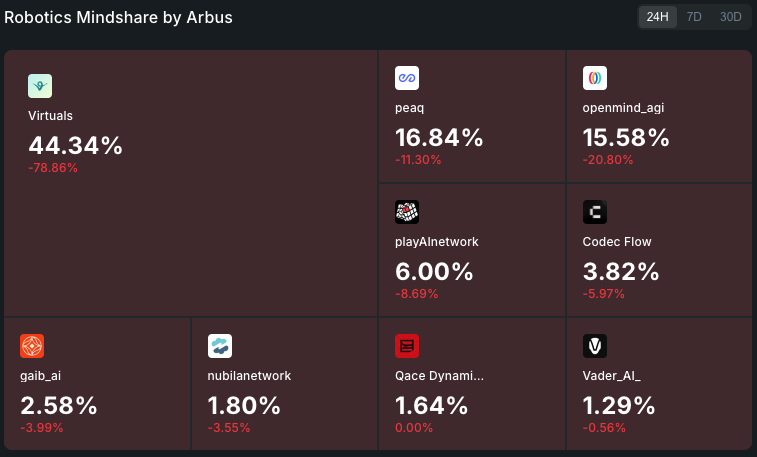The width and height of the screenshot is (757, 457).
Task: Click the peaq logo icon
Action: tap(407, 78)
